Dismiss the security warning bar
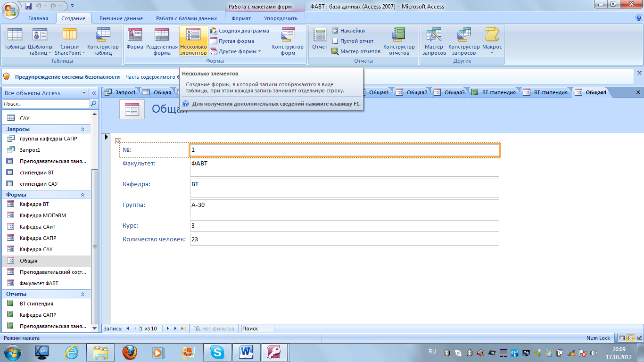 pos(639,73)
